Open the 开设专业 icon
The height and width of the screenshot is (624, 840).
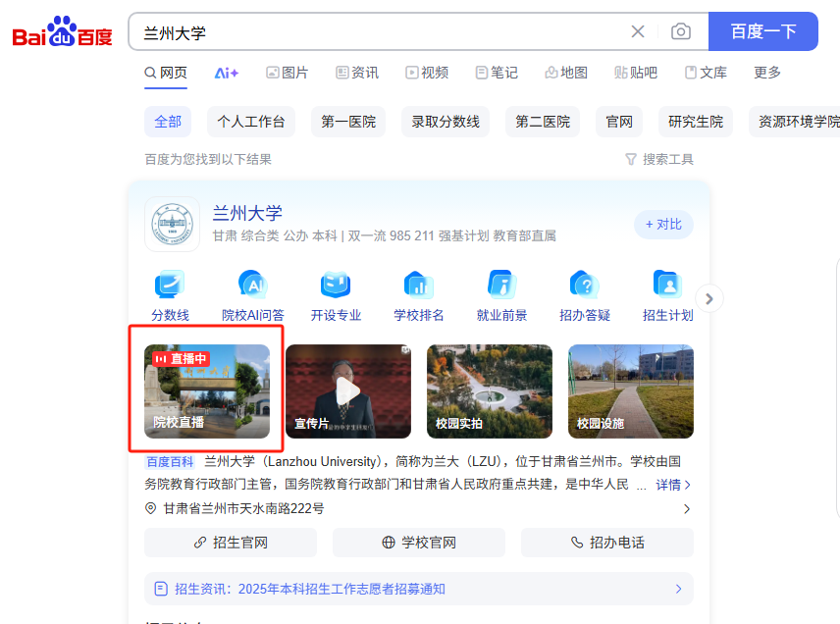pyautogui.click(x=336, y=295)
